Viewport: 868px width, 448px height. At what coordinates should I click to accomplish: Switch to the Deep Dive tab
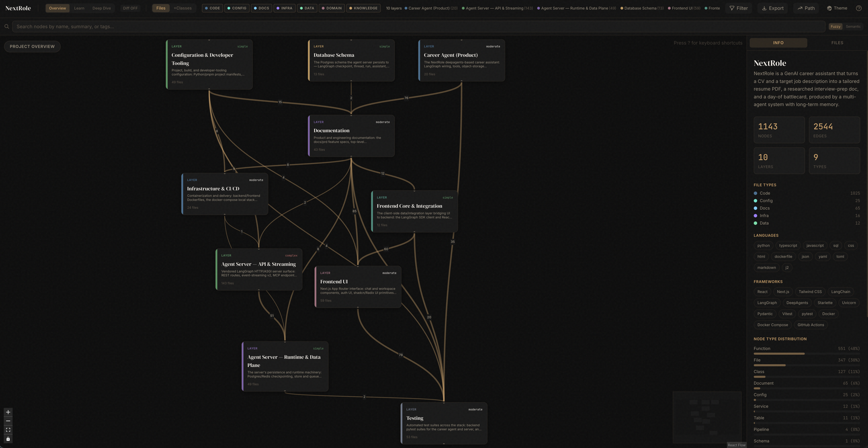[x=102, y=8]
